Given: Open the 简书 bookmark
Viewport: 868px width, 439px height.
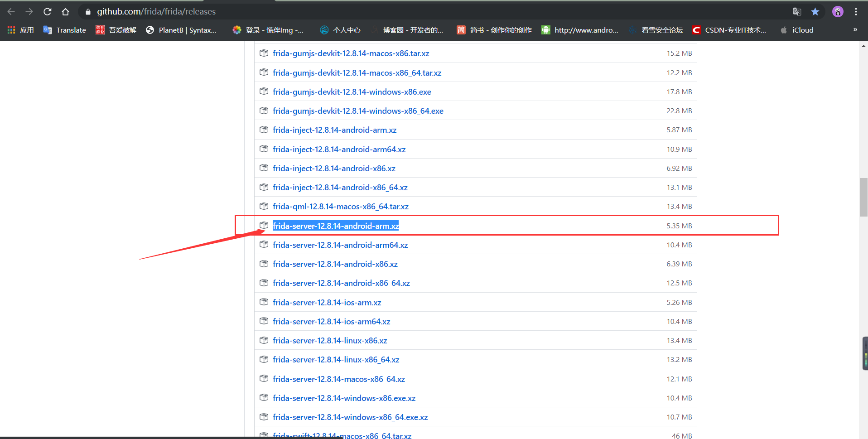Looking at the screenshot, I should pyautogui.click(x=494, y=30).
